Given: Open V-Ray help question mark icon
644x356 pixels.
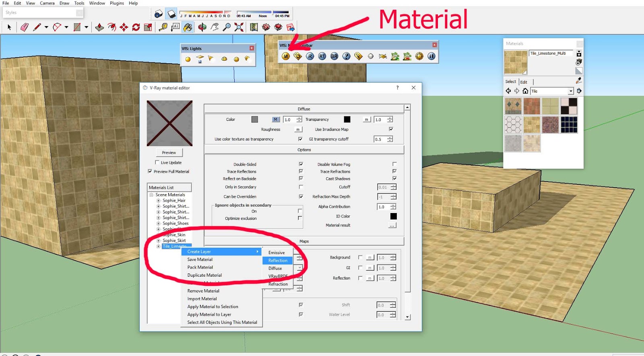Looking at the screenshot, I should (346, 56).
